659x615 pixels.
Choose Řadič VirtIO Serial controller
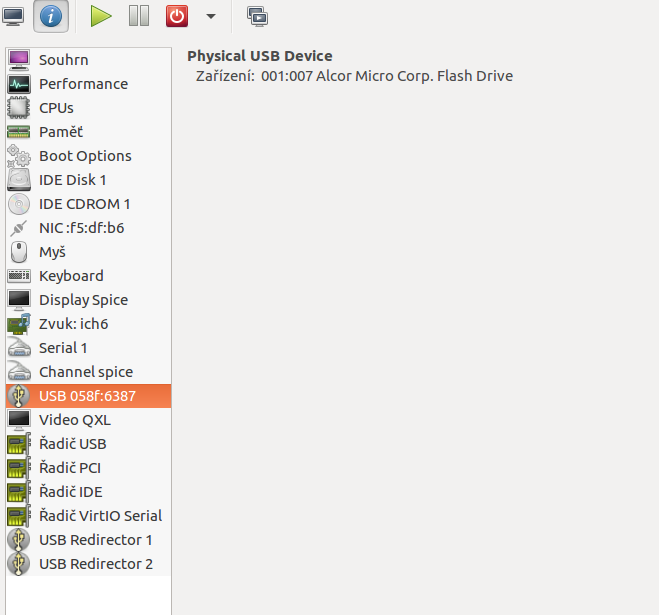(88, 515)
